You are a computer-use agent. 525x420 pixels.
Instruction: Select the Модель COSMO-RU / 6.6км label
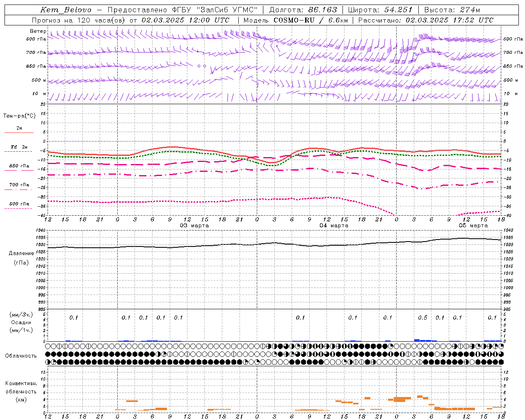[x=296, y=20]
